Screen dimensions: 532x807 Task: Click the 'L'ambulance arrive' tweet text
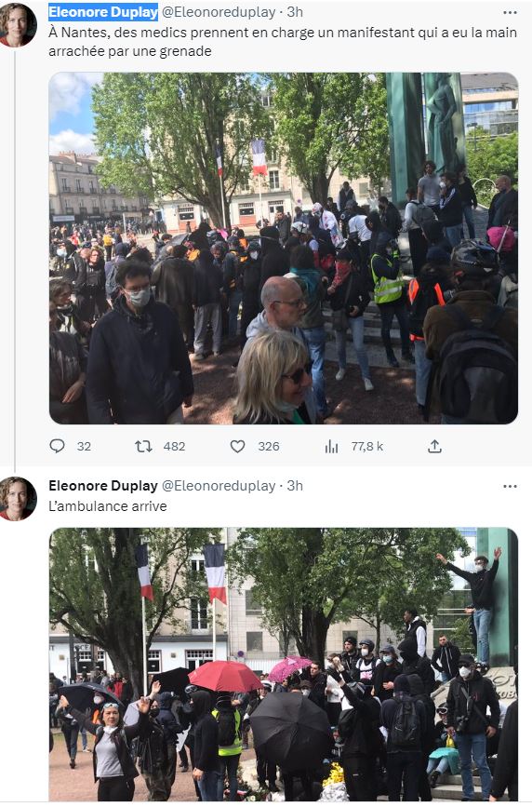(x=108, y=506)
